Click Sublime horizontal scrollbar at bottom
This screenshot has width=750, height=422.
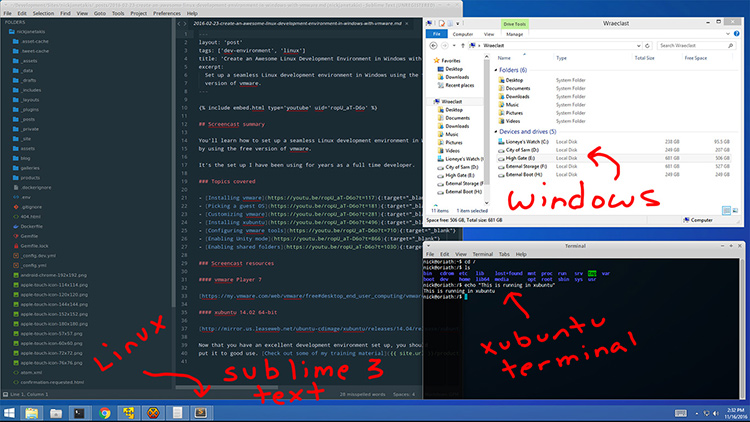click(227, 387)
